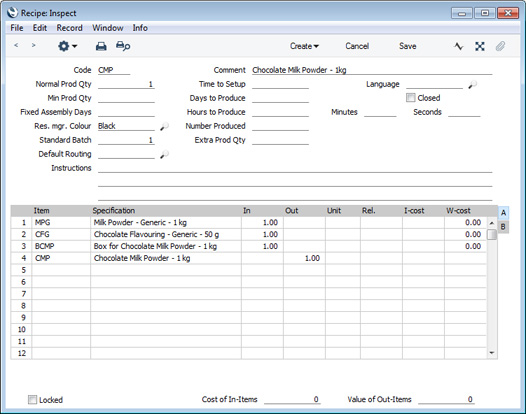Click the Save button
Image resolution: width=526 pixels, height=414 pixels.
click(x=408, y=46)
